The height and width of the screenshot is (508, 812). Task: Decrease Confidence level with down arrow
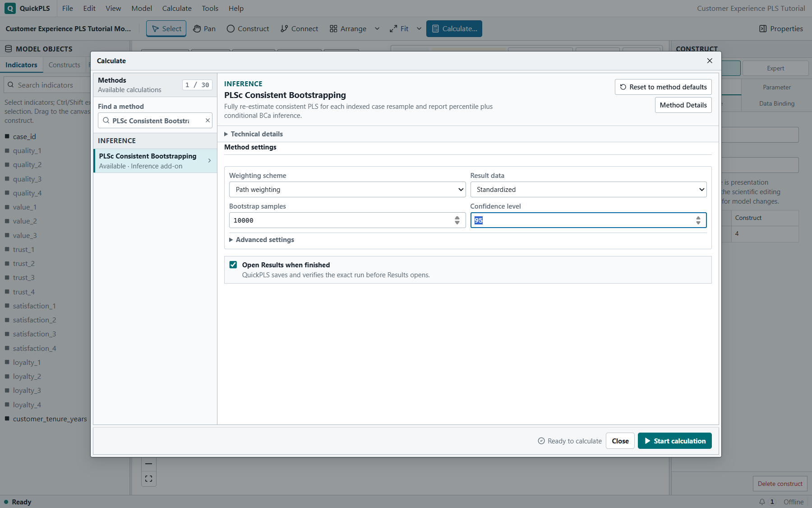(698, 223)
